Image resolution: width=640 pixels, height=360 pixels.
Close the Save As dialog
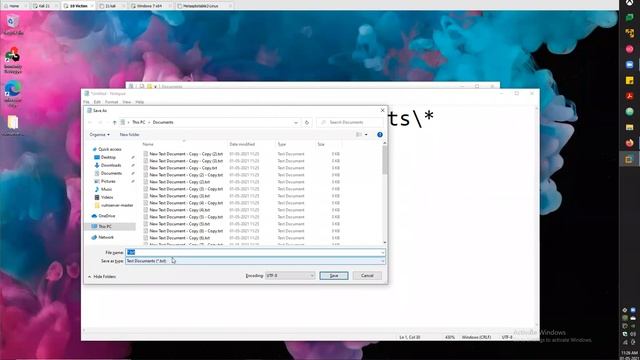[382, 111]
